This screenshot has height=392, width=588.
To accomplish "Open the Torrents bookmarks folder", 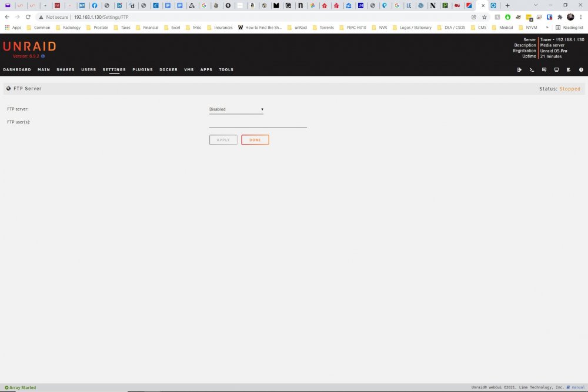I will [x=323, y=28].
